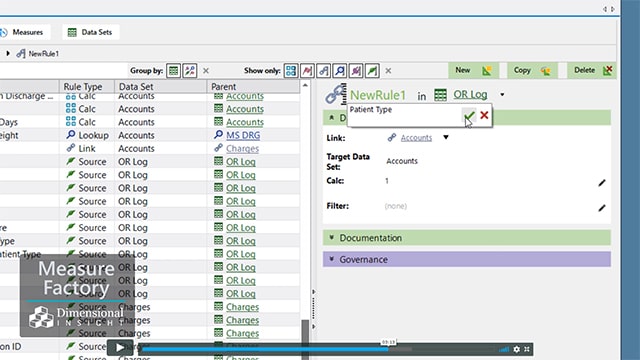Click the Copy rule button

tap(533, 71)
